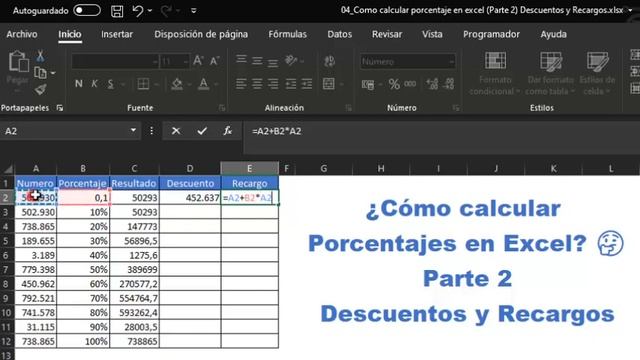Click the Align top icon
The width and height of the screenshot is (640, 360).
[x=241, y=60]
